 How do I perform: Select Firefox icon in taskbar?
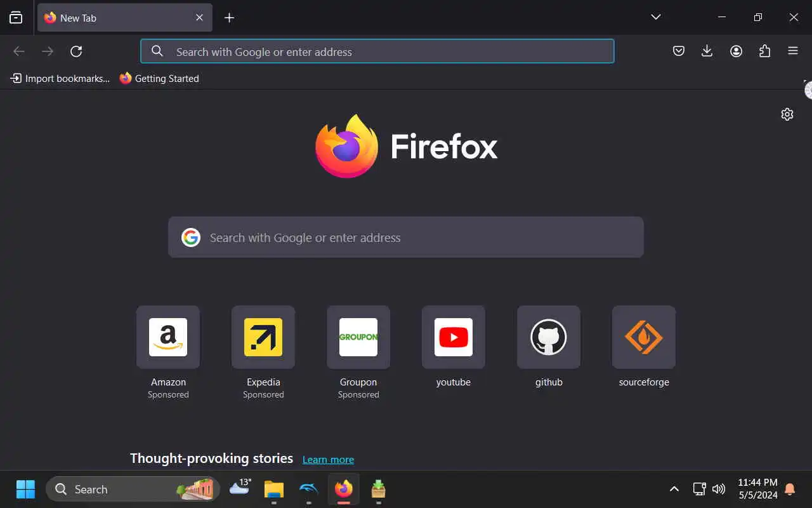[x=344, y=489]
